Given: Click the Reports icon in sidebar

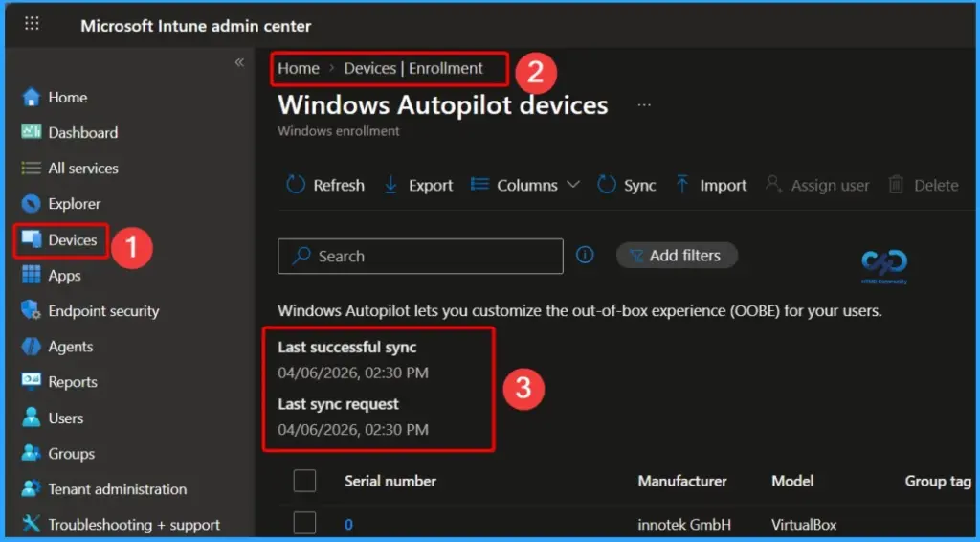Looking at the screenshot, I should [x=32, y=381].
